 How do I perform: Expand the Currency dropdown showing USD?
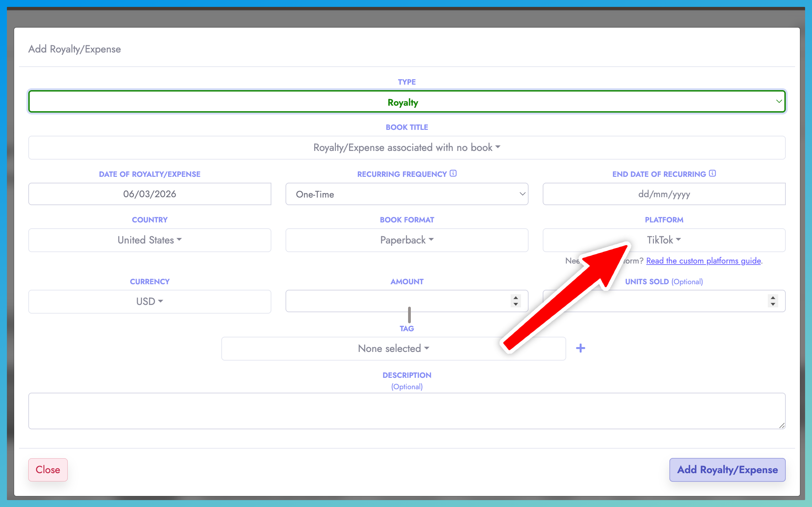click(x=149, y=301)
